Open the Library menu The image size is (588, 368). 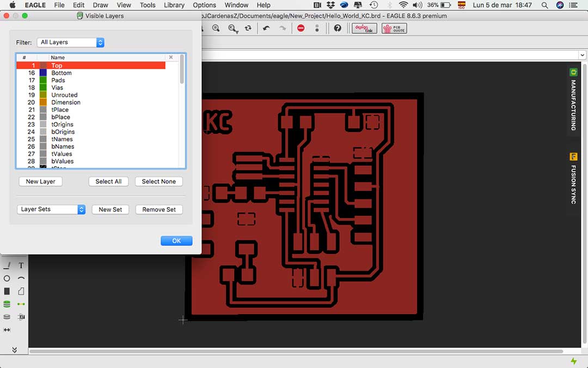174,5
